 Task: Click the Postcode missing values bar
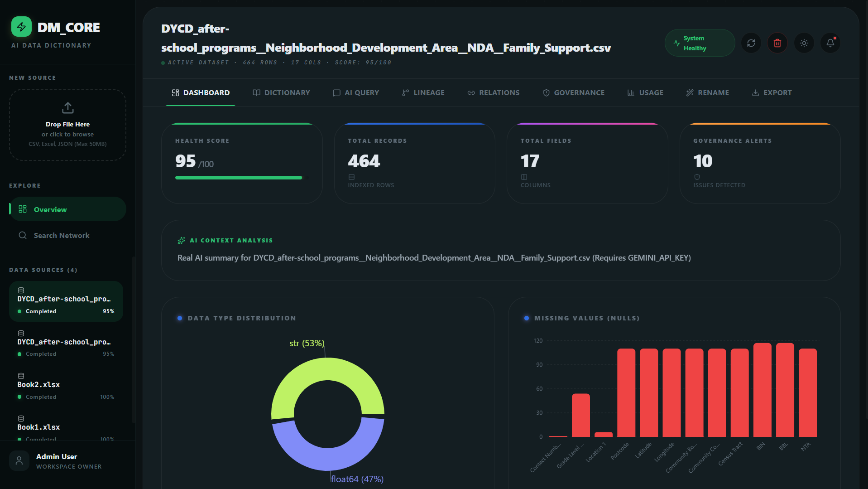tap(626, 392)
